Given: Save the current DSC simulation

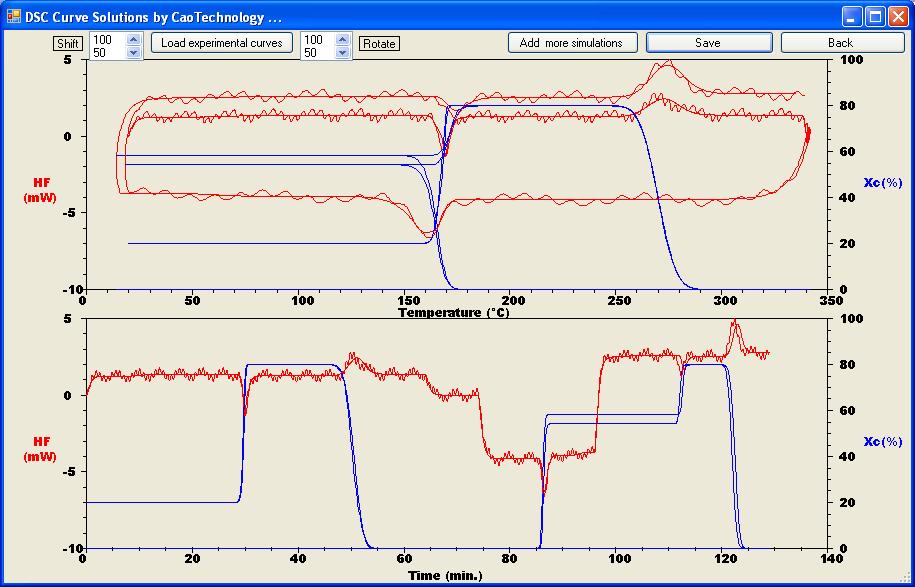Looking at the screenshot, I should 708,42.
